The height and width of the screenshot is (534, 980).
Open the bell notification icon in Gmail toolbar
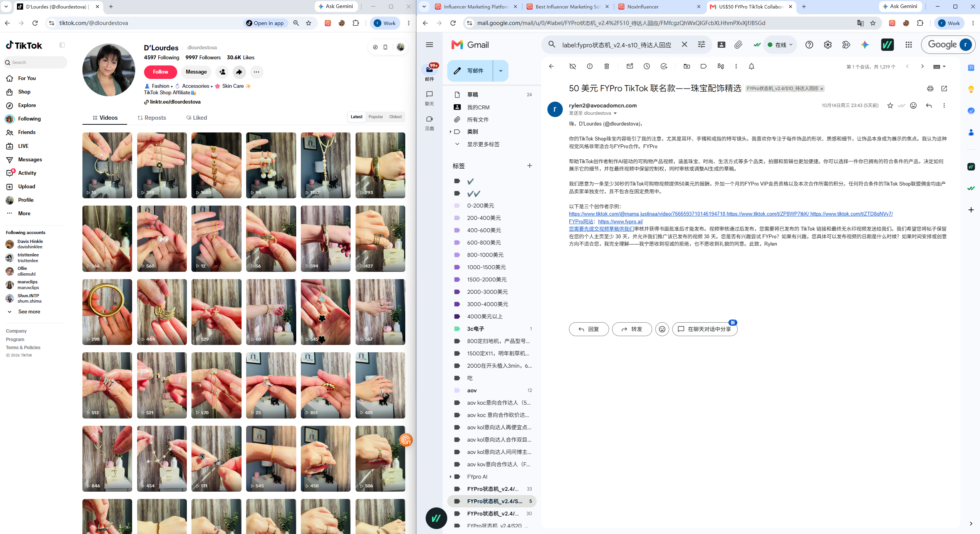752,66
